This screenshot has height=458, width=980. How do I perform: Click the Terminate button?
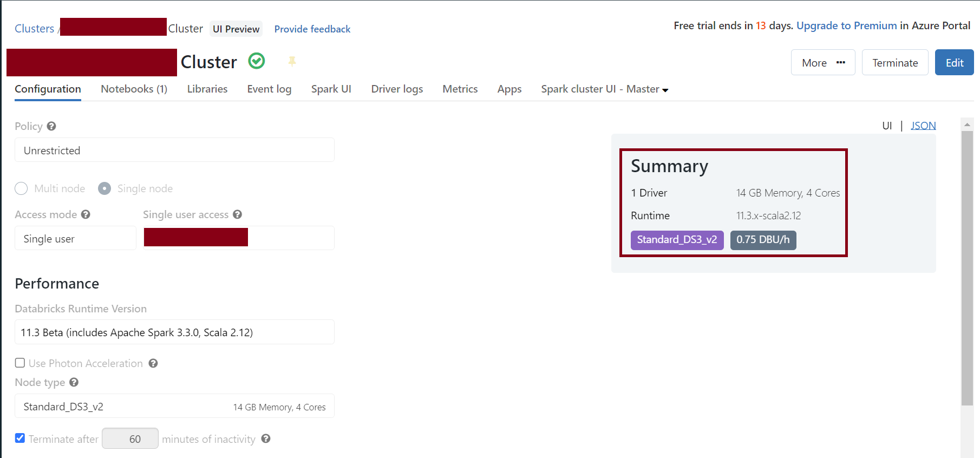tap(895, 62)
